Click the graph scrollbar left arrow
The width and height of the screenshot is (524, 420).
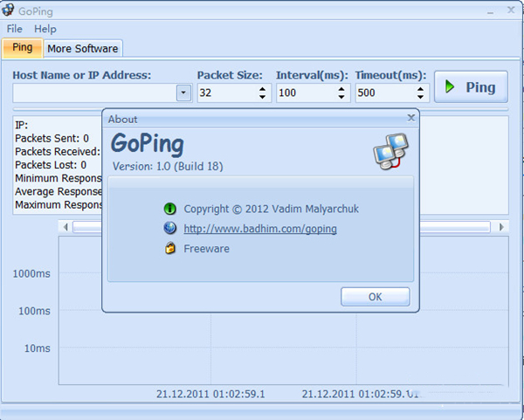click(x=65, y=227)
